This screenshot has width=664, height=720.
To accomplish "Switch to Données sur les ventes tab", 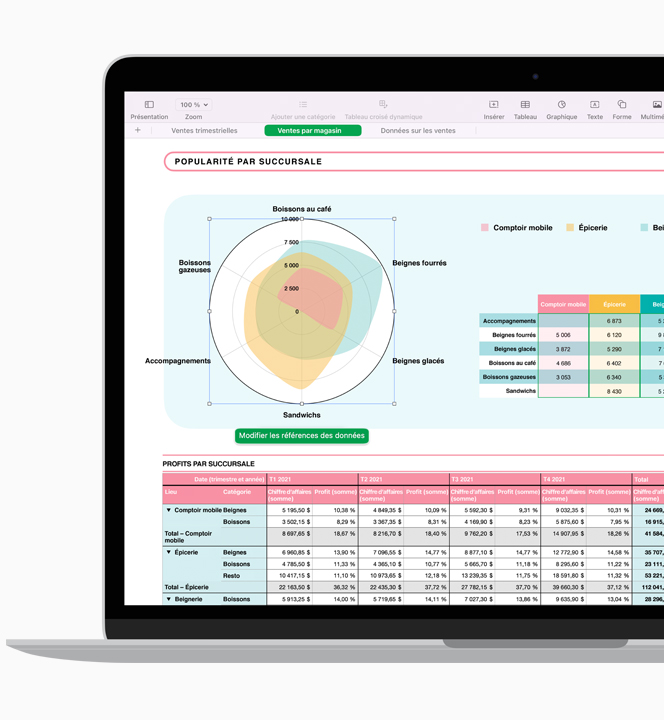I will click(x=418, y=131).
